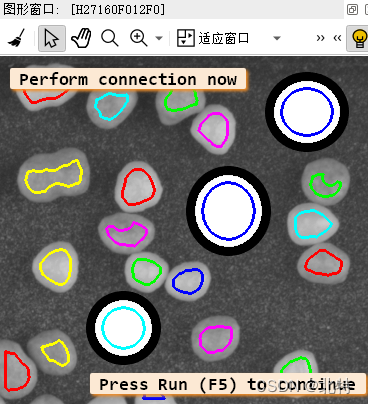The image size is (368, 404).
Task: Click the fit-to-window icon
Action: (185, 38)
